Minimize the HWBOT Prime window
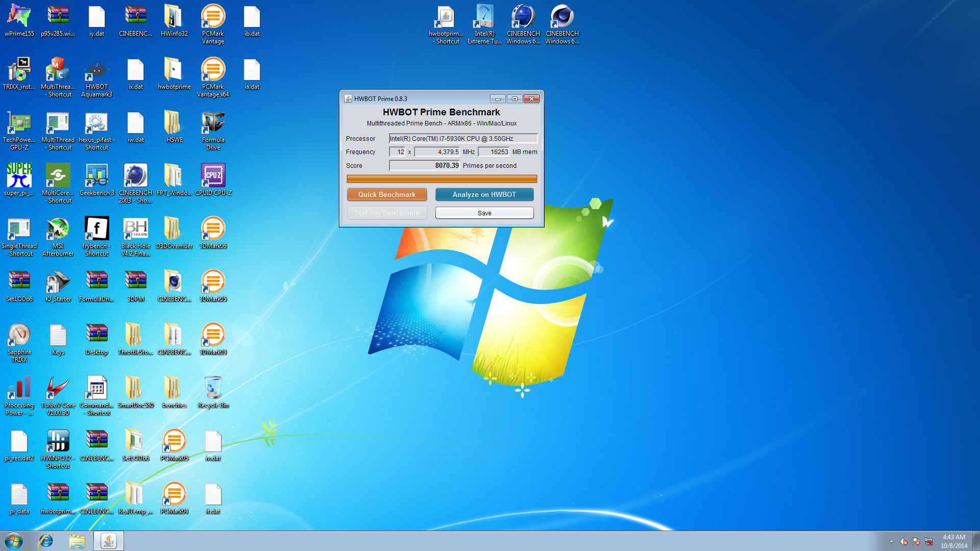Image resolution: width=980 pixels, height=551 pixels. pos(498,98)
